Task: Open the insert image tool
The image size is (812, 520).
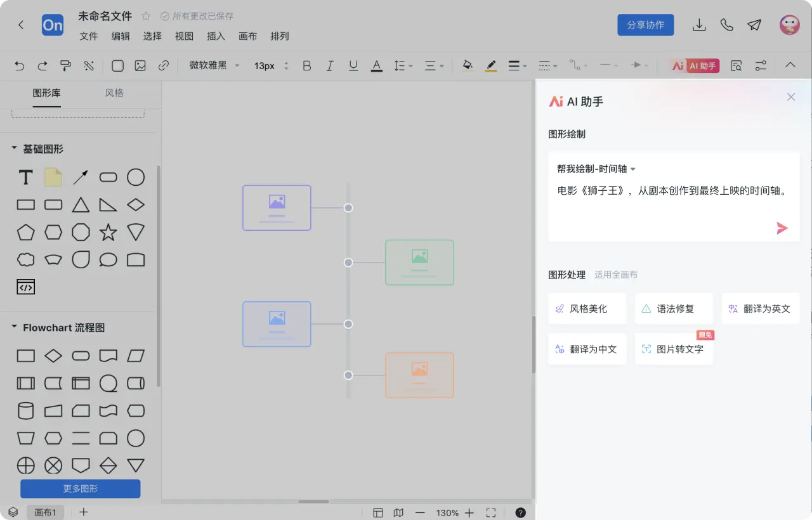Action: (x=140, y=65)
